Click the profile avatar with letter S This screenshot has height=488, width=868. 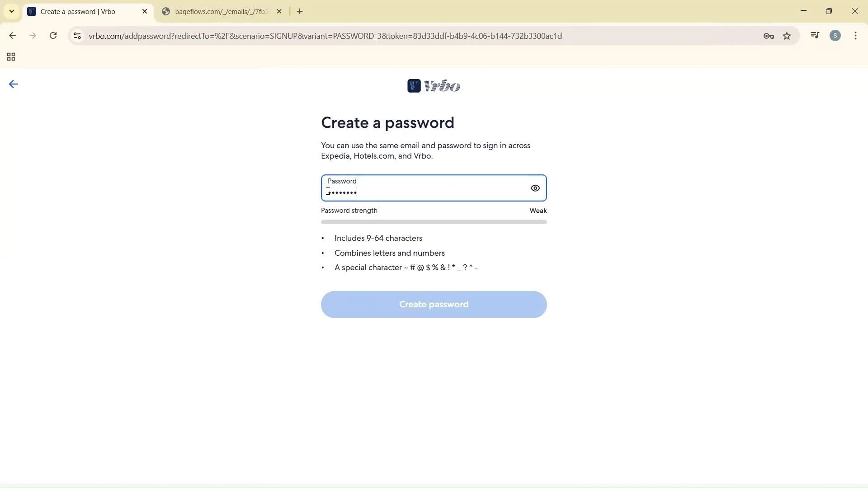pyautogui.click(x=835, y=36)
